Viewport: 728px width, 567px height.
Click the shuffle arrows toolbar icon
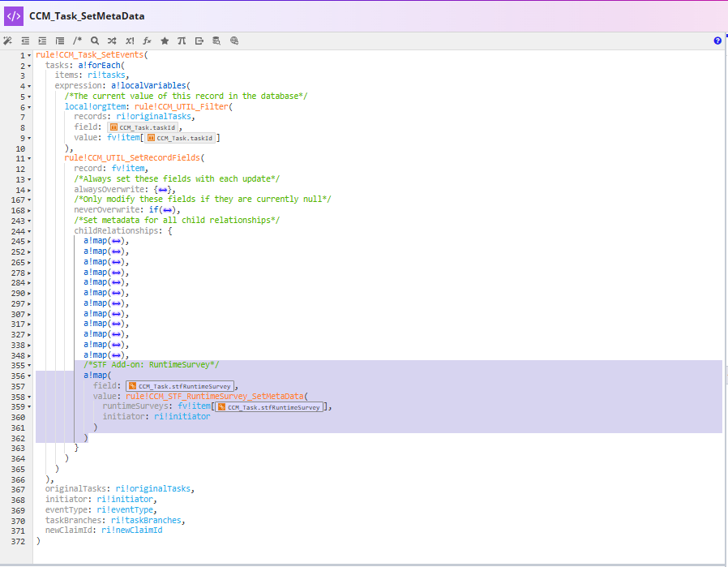point(112,41)
